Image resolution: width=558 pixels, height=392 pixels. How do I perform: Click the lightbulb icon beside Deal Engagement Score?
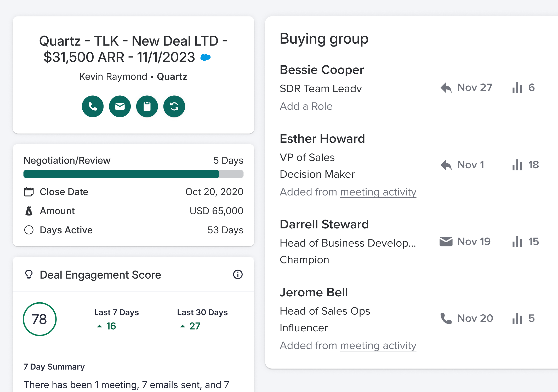click(x=29, y=275)
